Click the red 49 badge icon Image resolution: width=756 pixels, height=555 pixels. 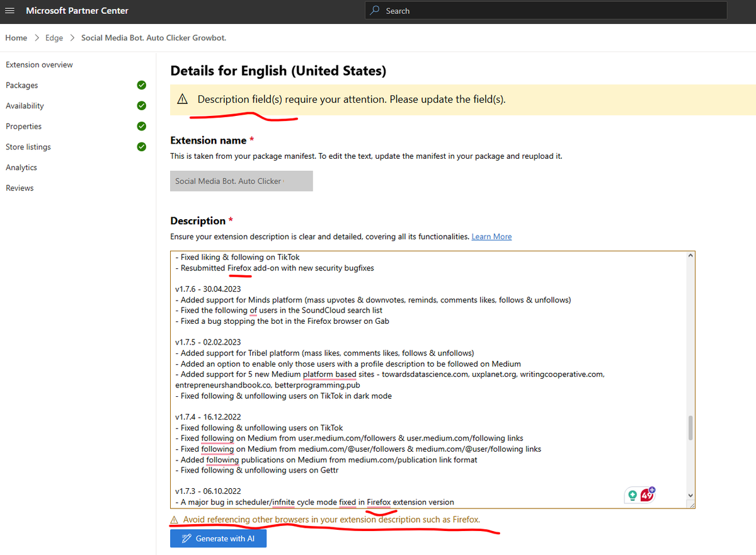(x=648, y=495)
